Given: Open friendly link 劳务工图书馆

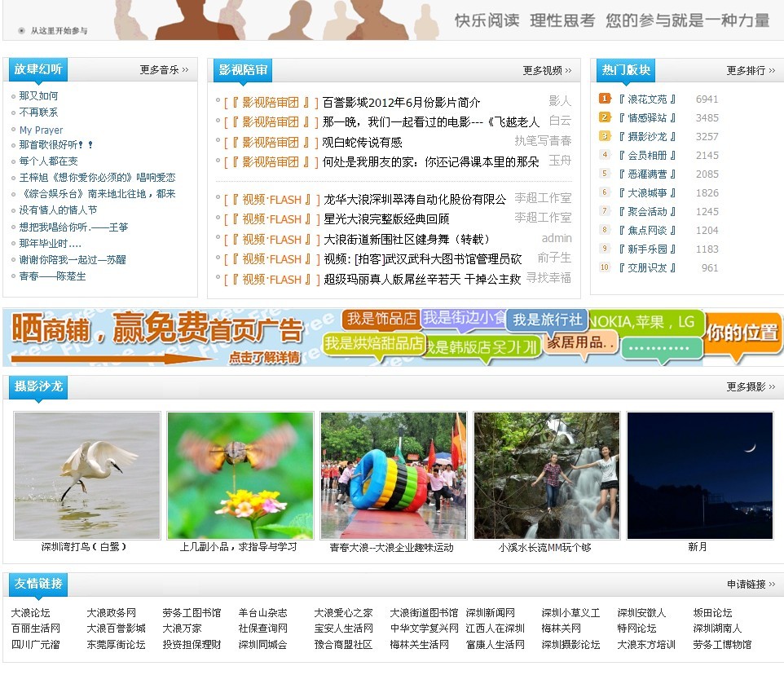Looking at the screenshot, I should (192, 612).
